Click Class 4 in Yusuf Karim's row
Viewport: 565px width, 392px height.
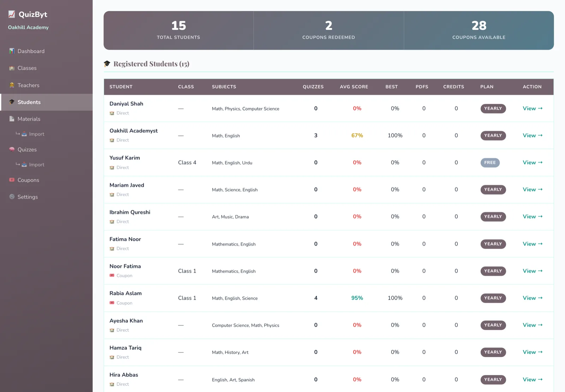187,163
